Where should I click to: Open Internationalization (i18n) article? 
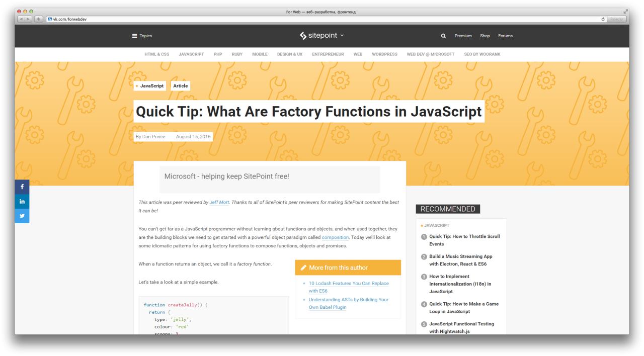(460, 284)
